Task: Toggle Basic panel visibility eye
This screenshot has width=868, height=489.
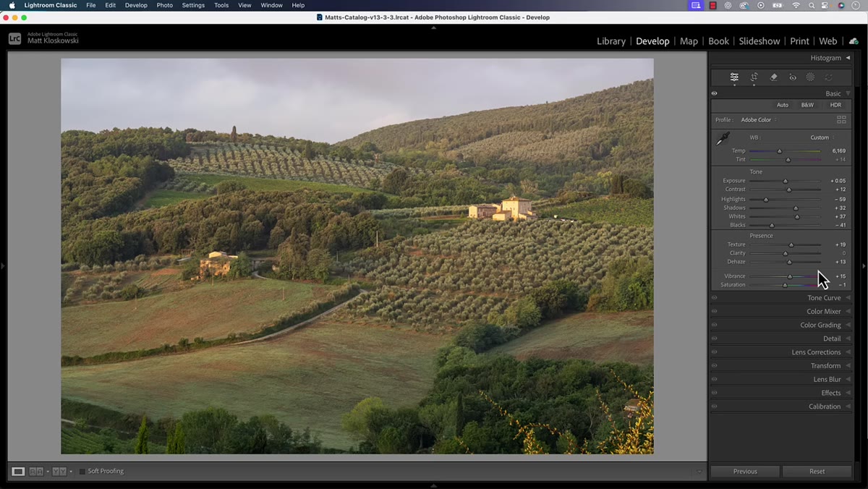Action: point(714,93)
